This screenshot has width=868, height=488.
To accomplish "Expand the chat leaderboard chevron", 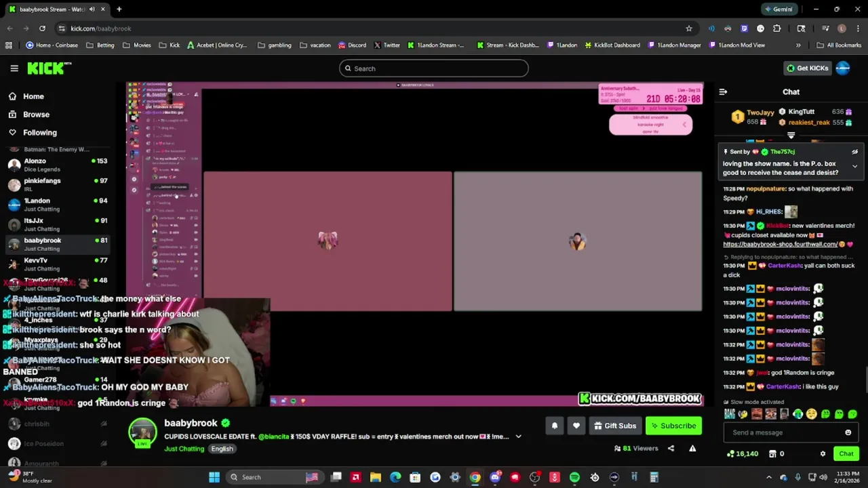I will click(x=791, y=136).
